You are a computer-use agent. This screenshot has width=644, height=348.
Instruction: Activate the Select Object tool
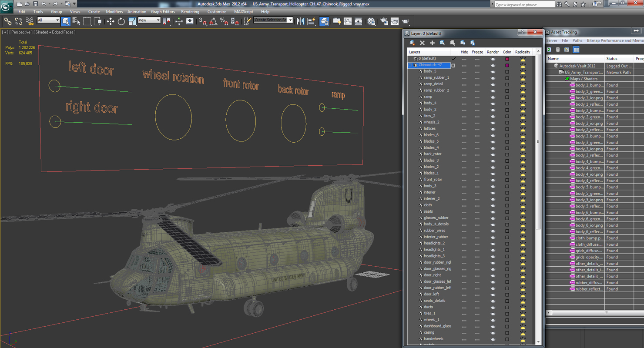[66, 21]
